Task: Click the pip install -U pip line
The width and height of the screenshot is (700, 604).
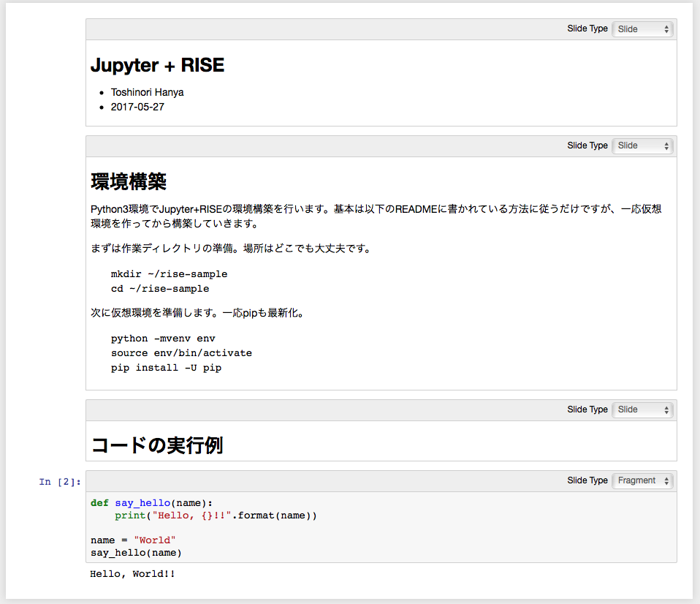Action: [x=166, y=368]
